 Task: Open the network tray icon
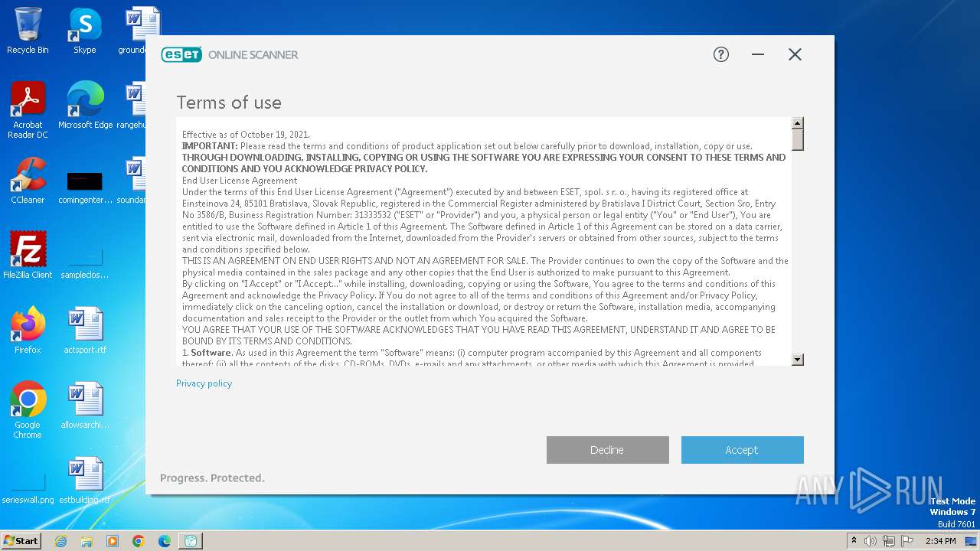click(x=889, y=541)
